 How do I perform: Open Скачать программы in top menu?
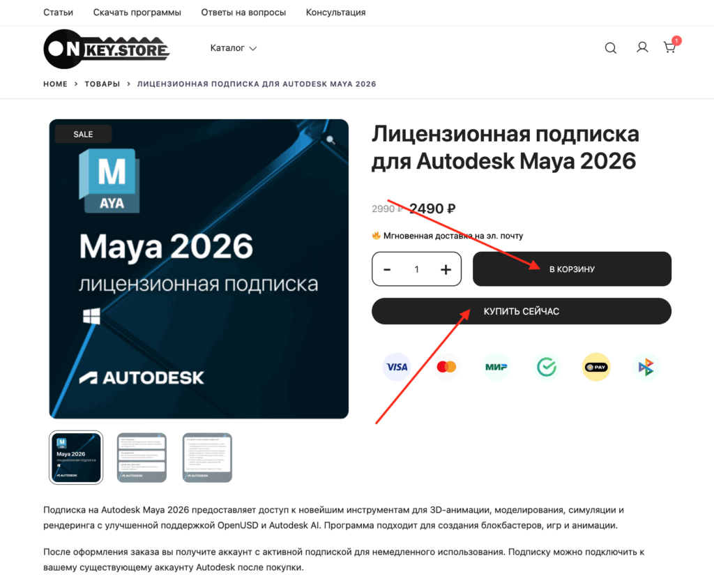coord(137,13)
